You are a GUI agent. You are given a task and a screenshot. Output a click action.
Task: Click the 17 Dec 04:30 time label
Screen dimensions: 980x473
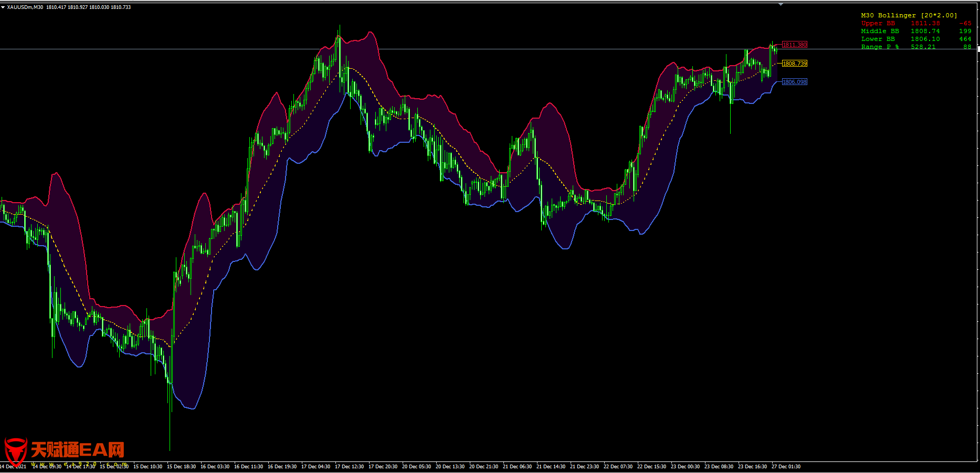[316, 466]
